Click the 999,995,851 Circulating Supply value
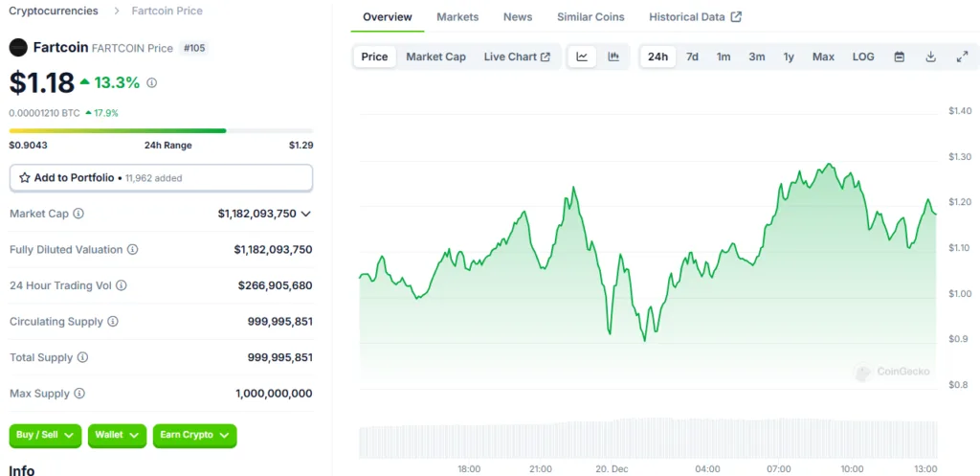The width and height of the screenshot is (980, 476). (280, 322)
